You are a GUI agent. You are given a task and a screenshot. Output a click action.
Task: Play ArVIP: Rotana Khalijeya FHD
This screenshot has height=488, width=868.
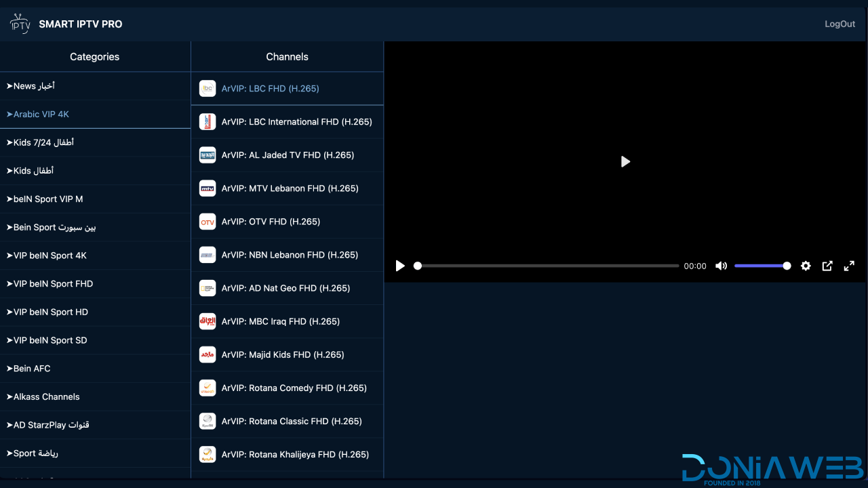pos(287,454)
